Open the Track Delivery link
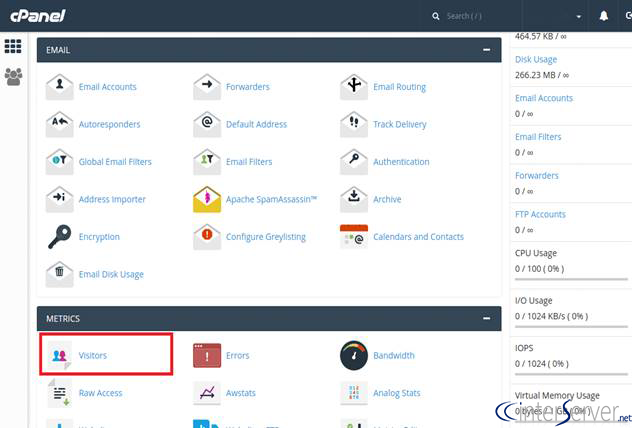 tap(399, 124)
